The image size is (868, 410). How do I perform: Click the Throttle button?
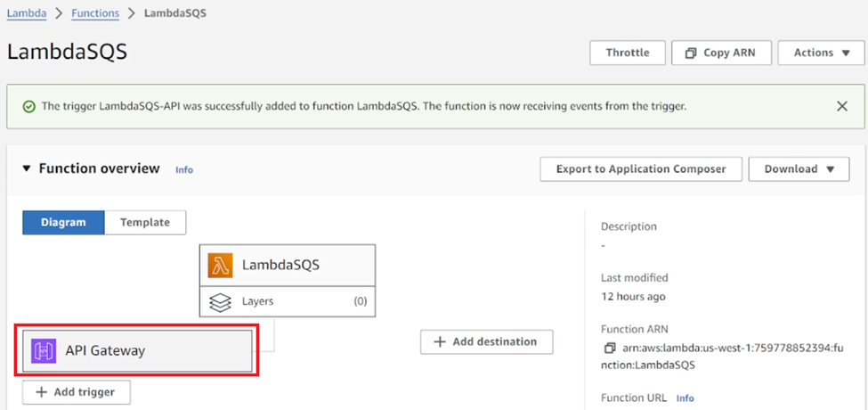628,53
